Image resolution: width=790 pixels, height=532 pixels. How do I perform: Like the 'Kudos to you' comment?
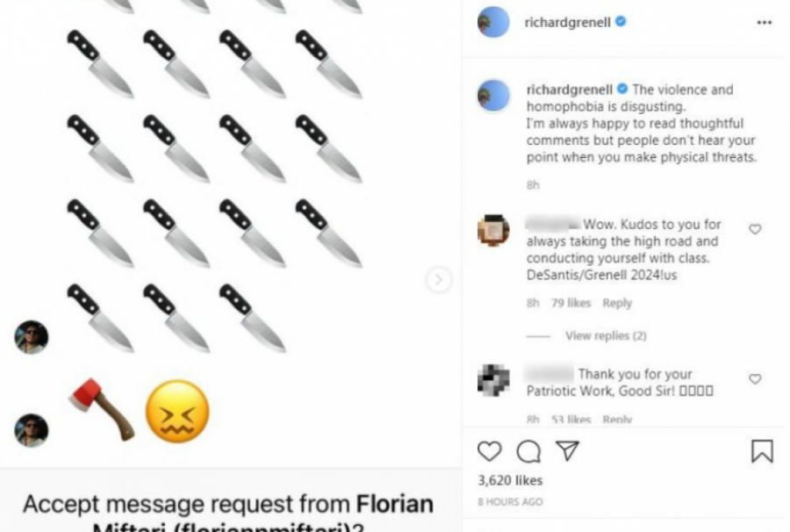[754, 229]
